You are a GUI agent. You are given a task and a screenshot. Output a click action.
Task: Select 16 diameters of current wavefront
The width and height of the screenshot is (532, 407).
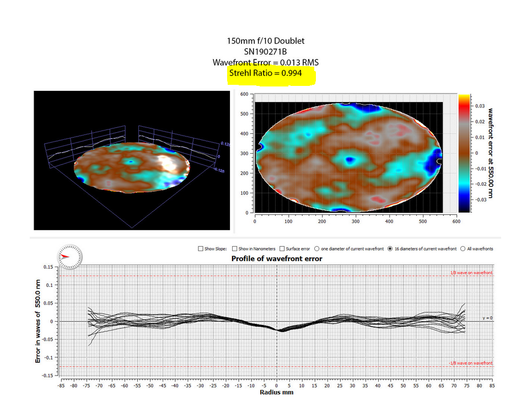point(390,249)
